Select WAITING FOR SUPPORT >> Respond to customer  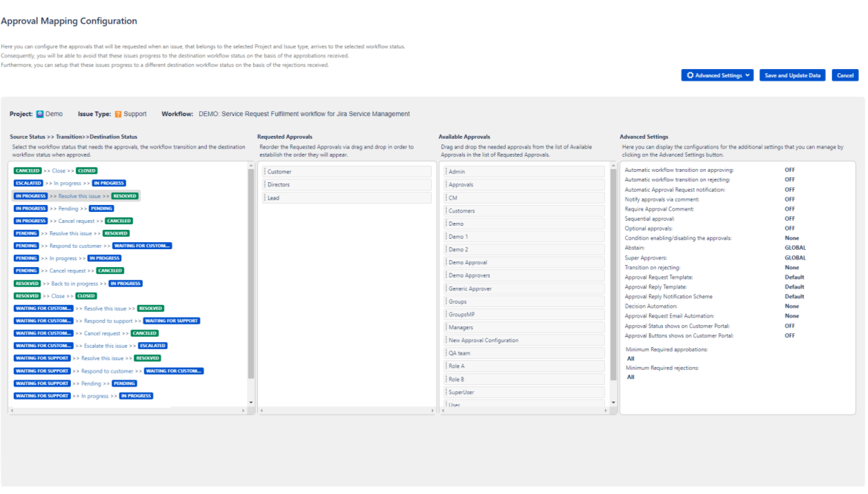[108, 371]
